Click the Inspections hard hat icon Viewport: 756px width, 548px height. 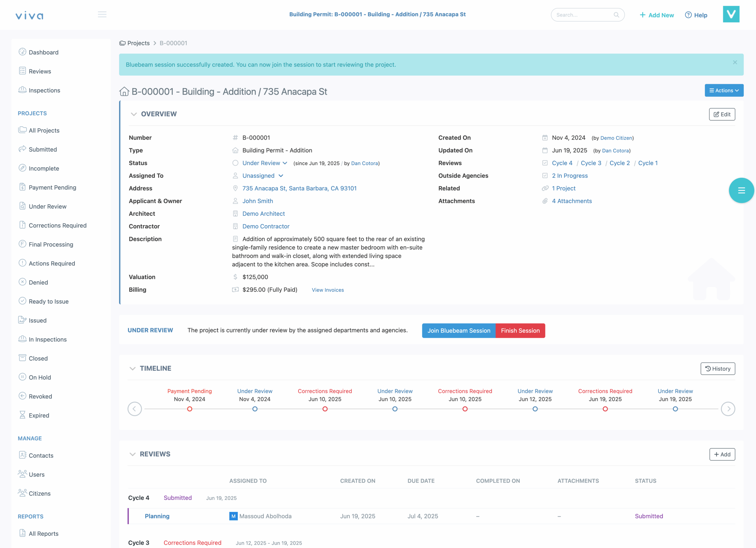[22, 90]
